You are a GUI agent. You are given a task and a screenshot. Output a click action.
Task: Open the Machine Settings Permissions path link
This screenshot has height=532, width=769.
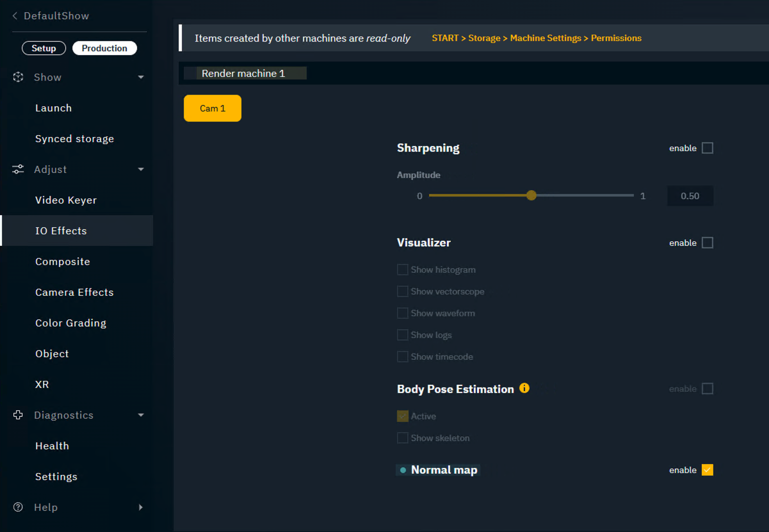point(537,38)
